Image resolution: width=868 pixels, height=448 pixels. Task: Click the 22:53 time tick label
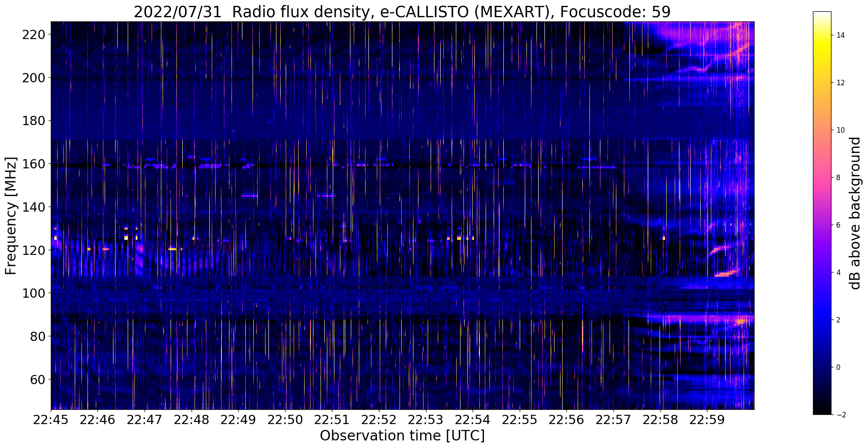[426, 419]
